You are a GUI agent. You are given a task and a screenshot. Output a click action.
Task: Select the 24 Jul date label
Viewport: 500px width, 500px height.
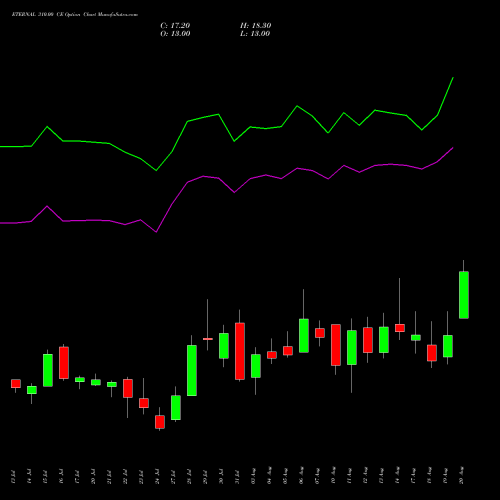(157, 477)
